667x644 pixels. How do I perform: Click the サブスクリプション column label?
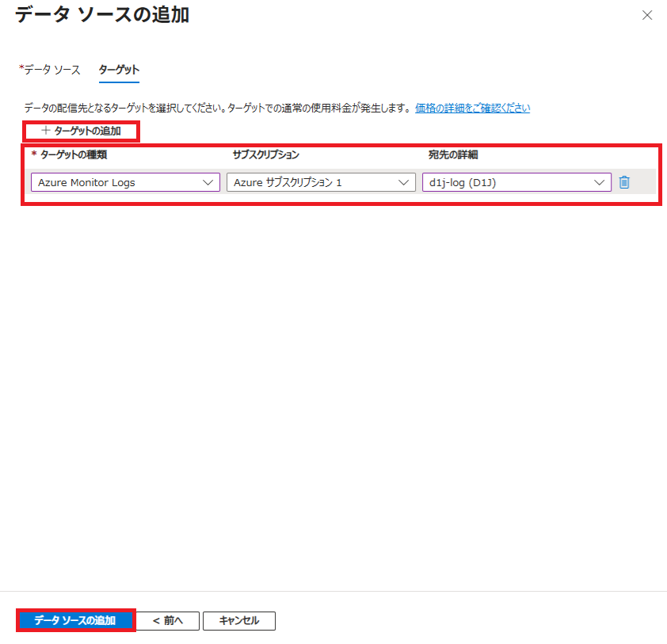[x=265, y=154]
